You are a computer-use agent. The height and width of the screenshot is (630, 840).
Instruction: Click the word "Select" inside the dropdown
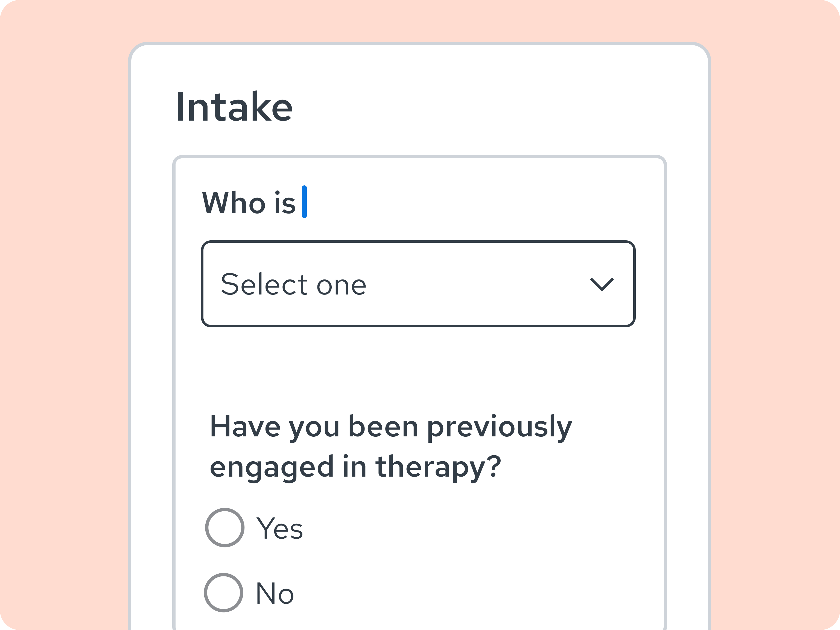point(265,284)
